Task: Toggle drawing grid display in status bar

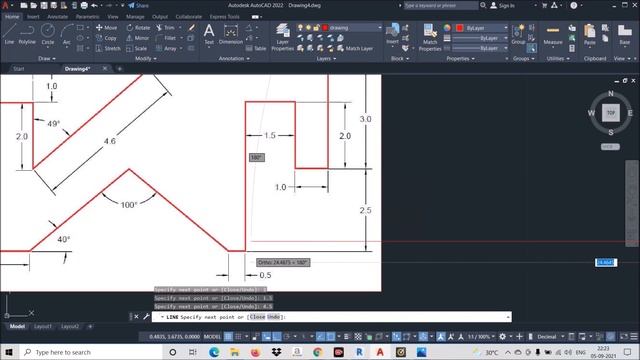Action: coord(228,336)
